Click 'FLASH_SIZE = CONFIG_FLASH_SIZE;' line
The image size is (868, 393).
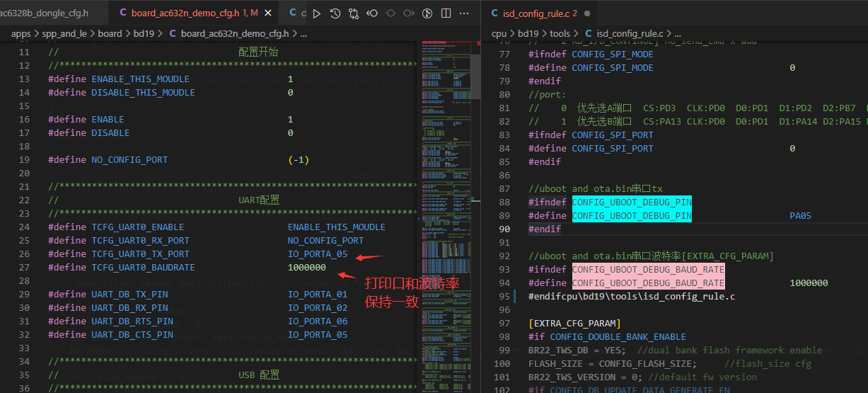point(613,363)
